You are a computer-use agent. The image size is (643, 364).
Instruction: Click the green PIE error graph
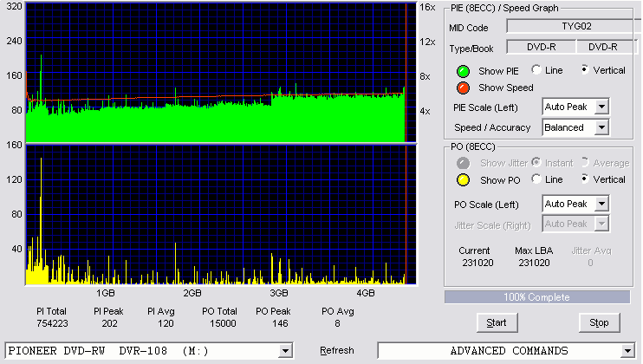point(221,73)
